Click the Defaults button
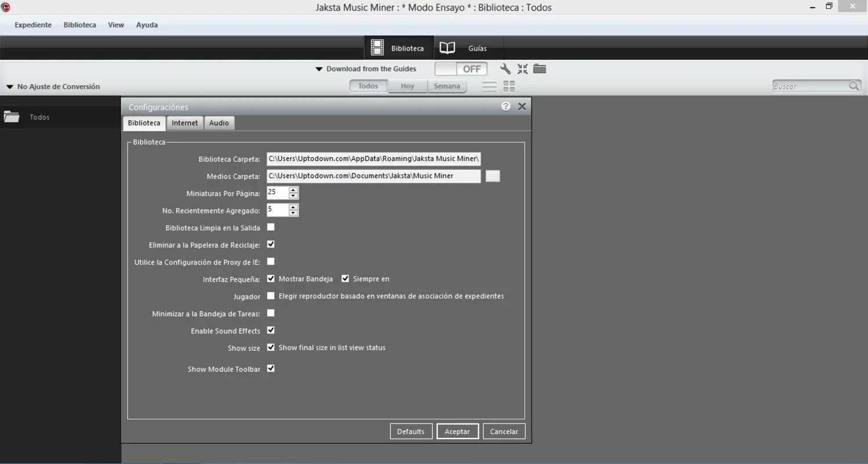This screenshot has height=464, width=868. point(411,432)
